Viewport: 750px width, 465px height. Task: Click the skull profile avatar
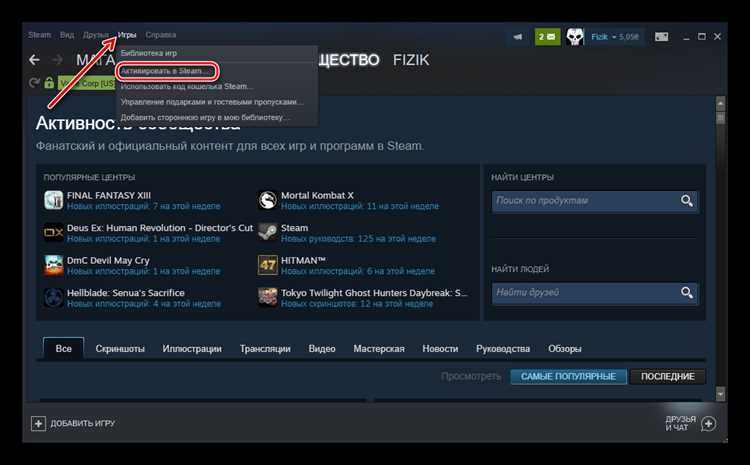[575, 37]
